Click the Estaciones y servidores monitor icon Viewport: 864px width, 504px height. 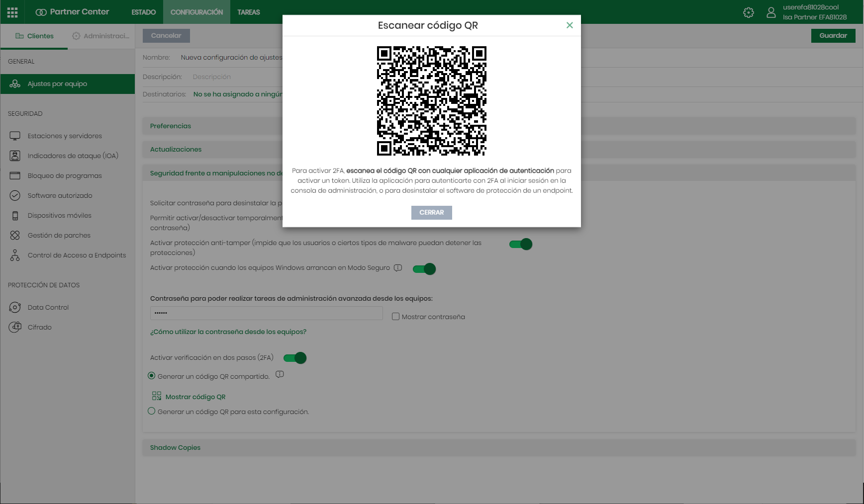click(15, 136)
